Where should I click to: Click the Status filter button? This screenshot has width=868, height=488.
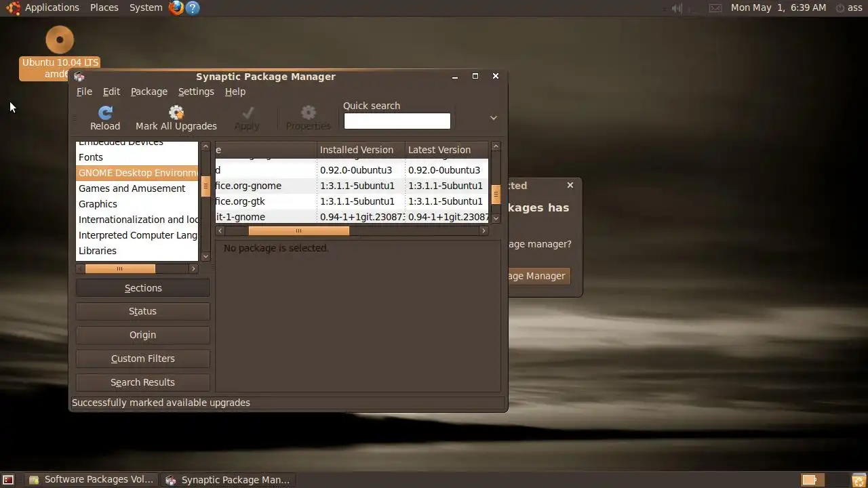(x=142, y=311)
